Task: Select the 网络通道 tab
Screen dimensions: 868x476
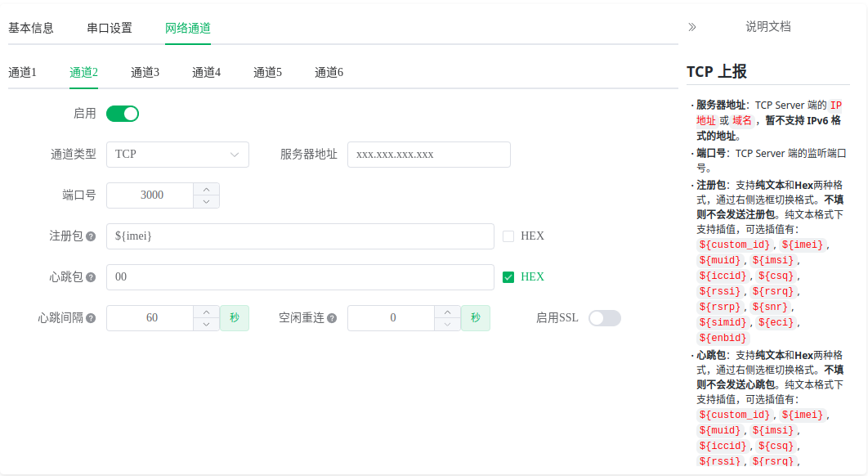Action: pyautogui.click(x=188, y=28)
